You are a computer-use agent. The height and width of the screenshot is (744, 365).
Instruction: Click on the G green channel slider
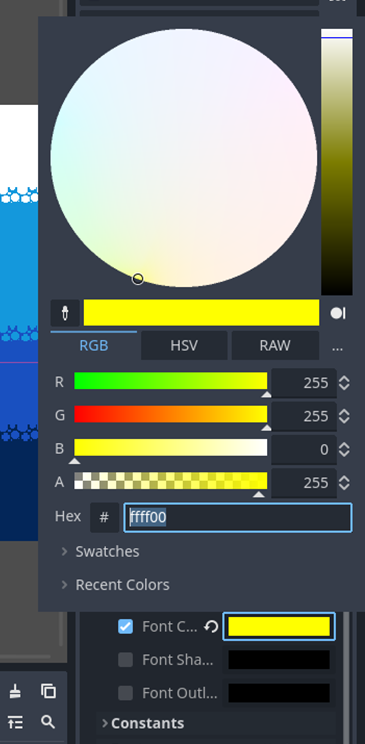(171, 414)
